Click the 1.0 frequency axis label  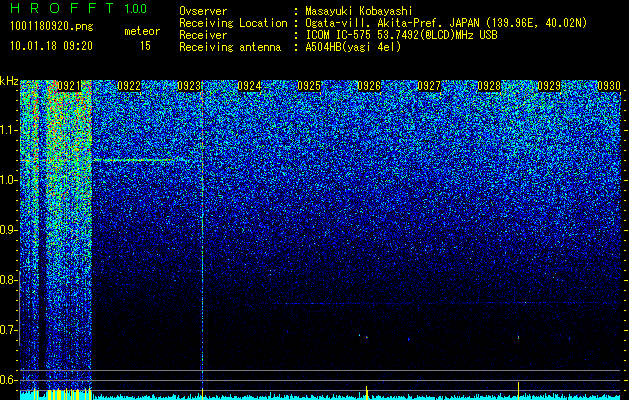point(8,181)
